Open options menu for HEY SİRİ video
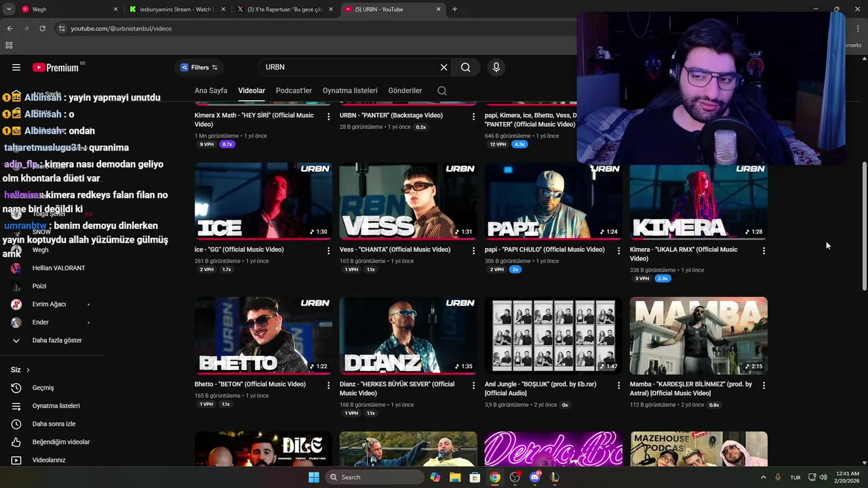 coord(329,117)
